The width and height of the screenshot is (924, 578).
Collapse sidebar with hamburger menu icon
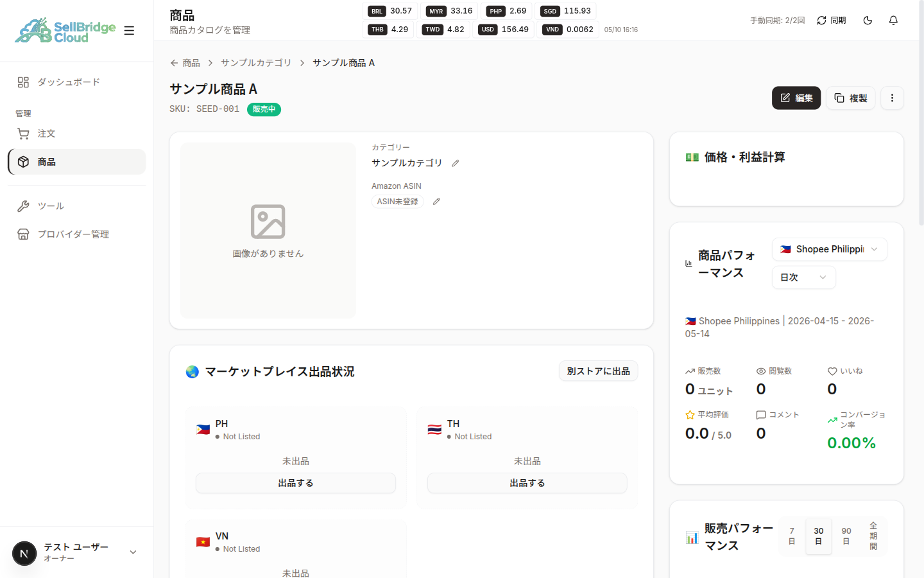click(x=129, y=30)
